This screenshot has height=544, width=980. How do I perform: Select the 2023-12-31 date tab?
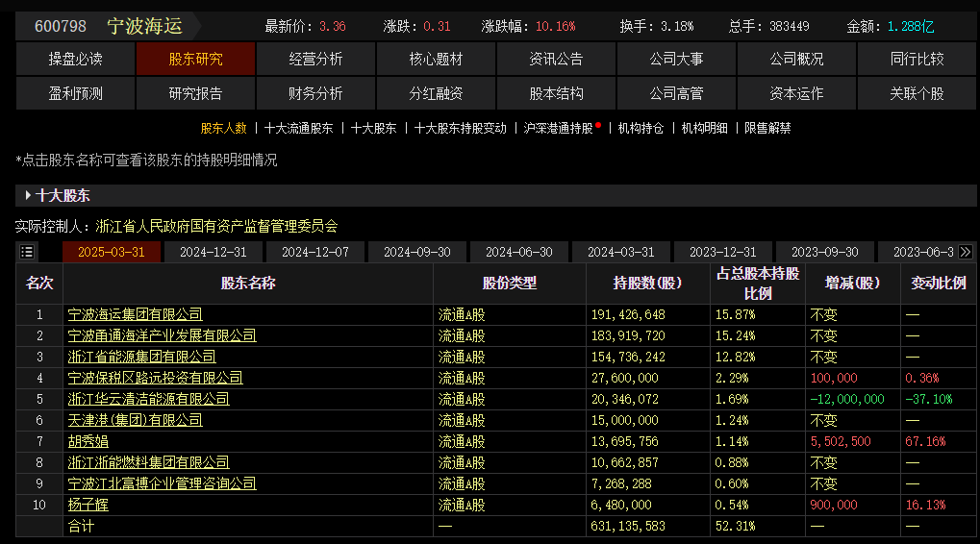[x=722, y=252]
